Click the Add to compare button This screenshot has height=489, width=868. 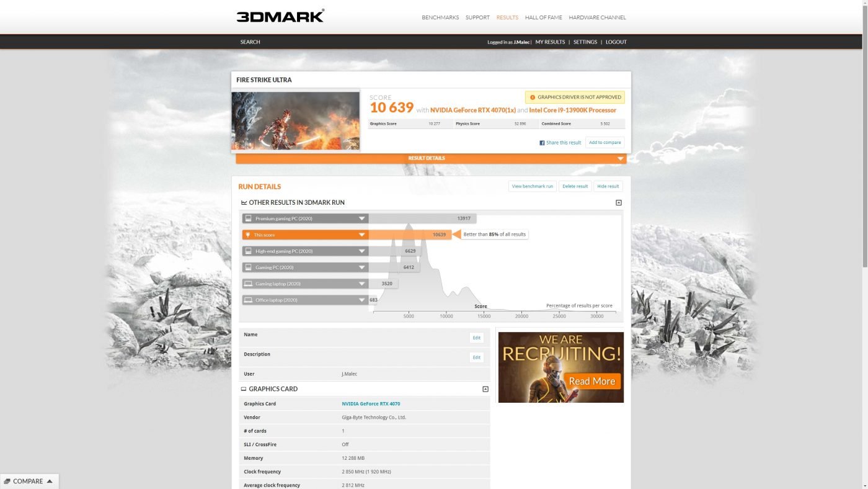pyautogui.click(x=604, y=143)
